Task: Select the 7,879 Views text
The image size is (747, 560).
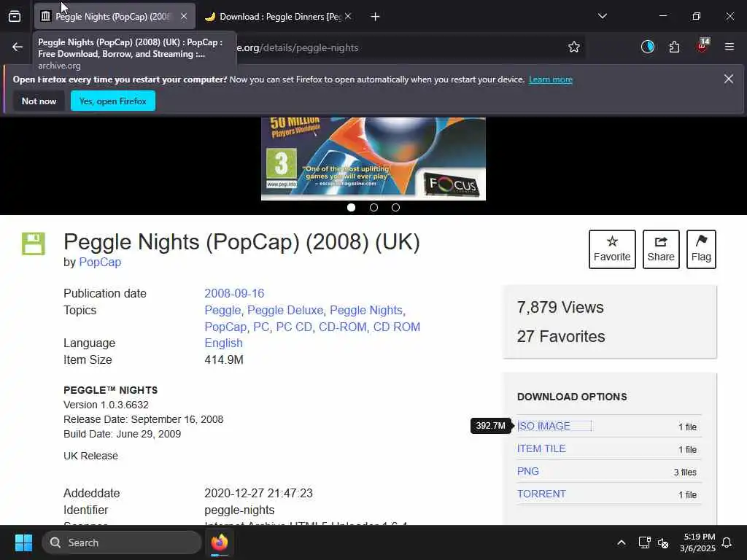Action: (x=560, y=308)
